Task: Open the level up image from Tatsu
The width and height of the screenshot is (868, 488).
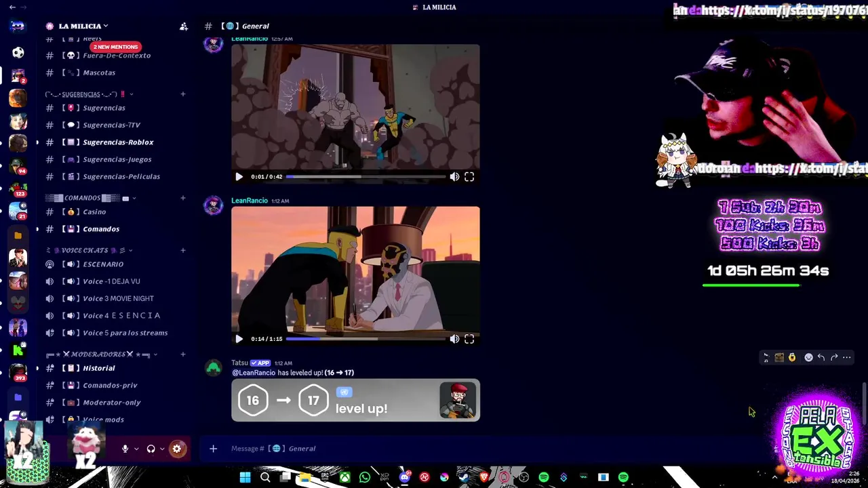Action: tap(356, 400)
